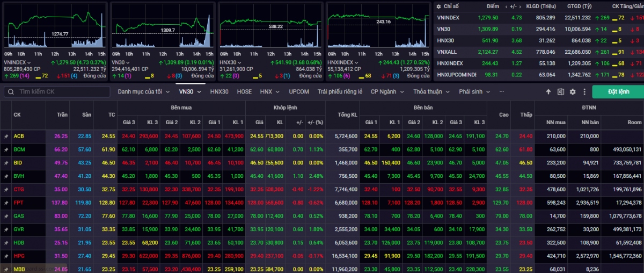Expand the VN30 chart selector dropdown
The image size is (644, 273).
[x=129, y=62]
